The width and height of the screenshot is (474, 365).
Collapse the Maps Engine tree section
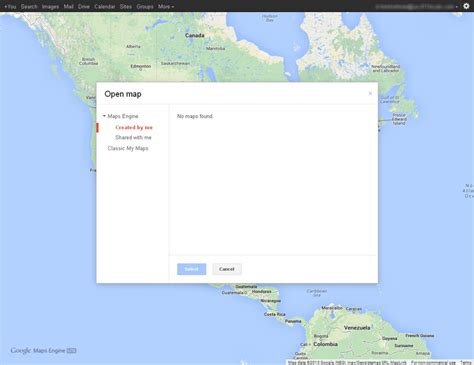[x=104, y=116]
